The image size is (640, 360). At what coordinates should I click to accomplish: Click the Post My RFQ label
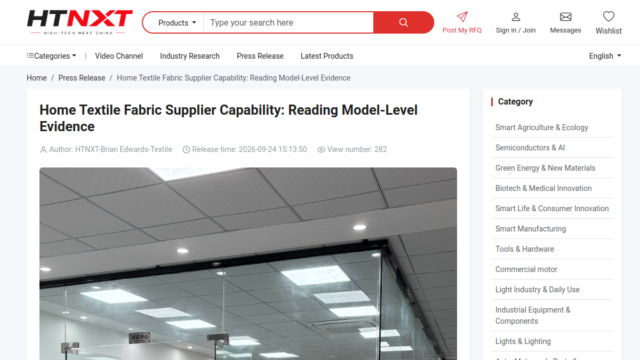point(462,30)
